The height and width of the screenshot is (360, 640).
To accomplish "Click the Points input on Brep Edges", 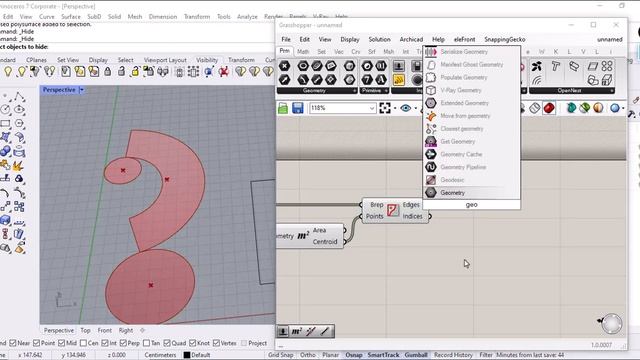I will point(374,216).
